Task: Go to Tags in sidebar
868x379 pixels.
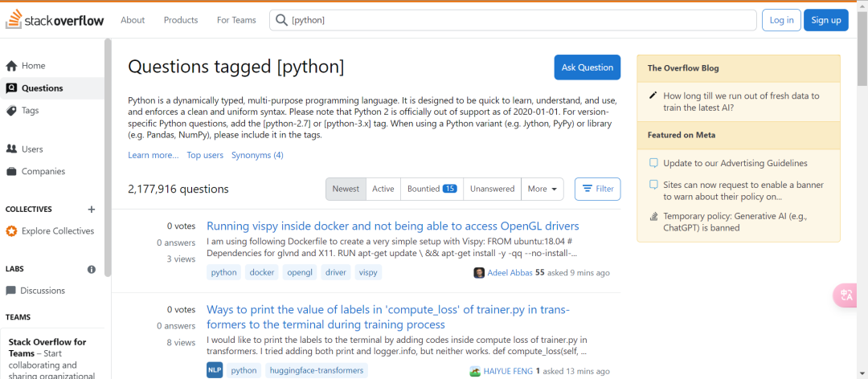Action: (30, 111)
